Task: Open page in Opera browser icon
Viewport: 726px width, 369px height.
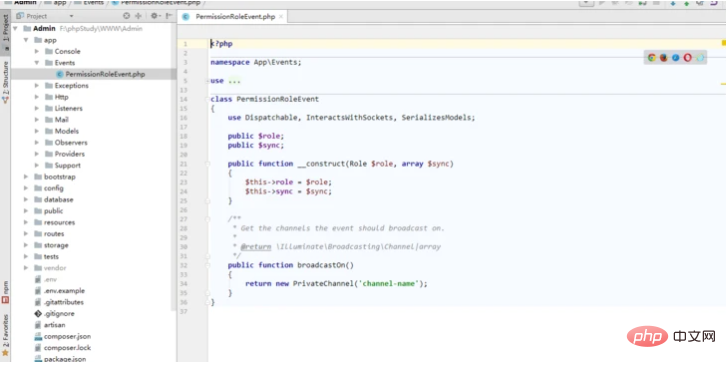Action: click(x=688, y=58)
